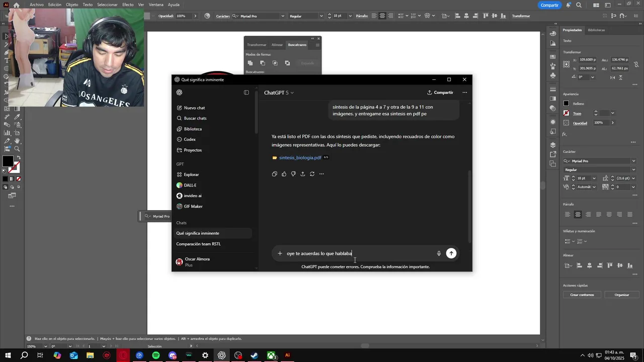Give thumbs up to the response
The height and width of the screenshot is (362, 644).
[284, 174]
